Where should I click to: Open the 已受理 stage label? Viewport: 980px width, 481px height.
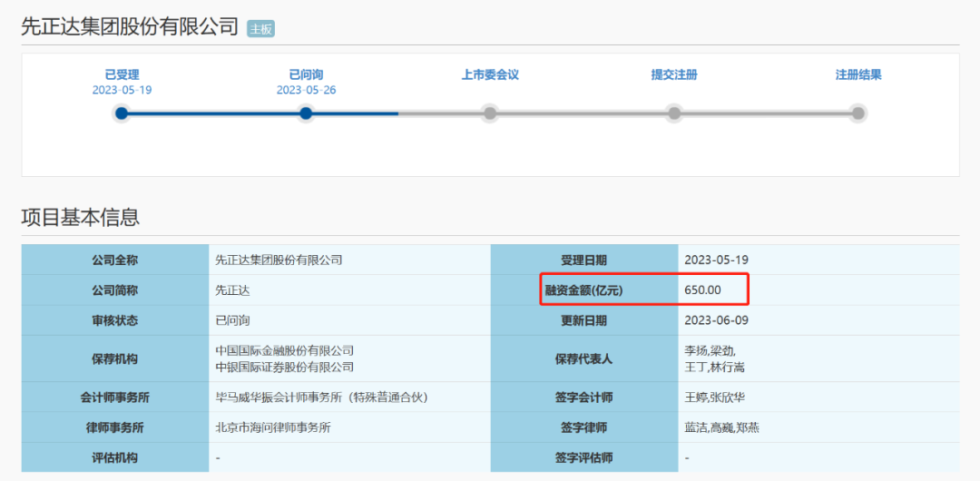click(122, 75)
